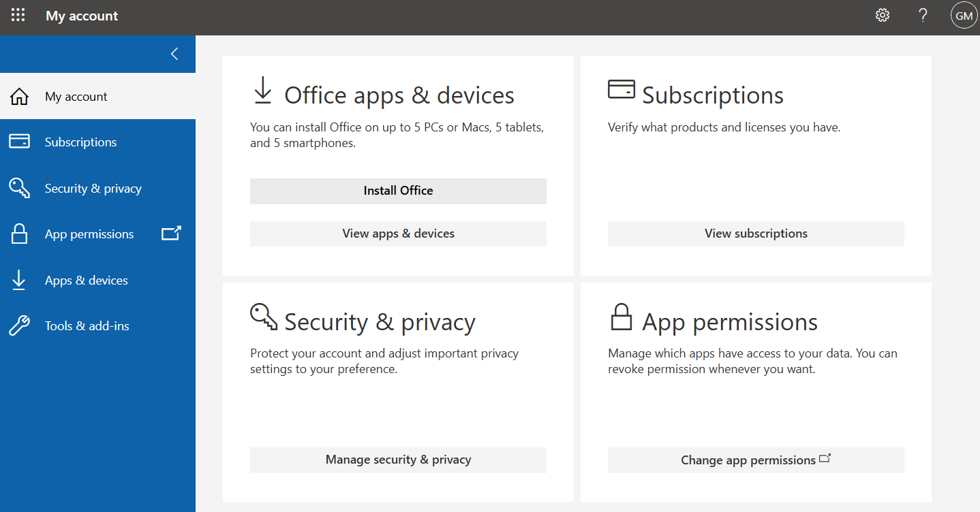Click the Install Office button
Screen dimensions: 980x512
398,191
